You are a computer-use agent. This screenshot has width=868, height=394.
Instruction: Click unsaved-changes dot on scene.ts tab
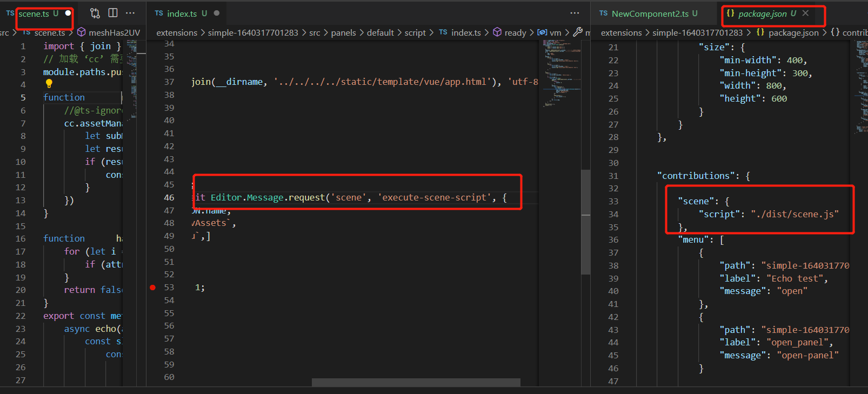click(x=68, y=13)
